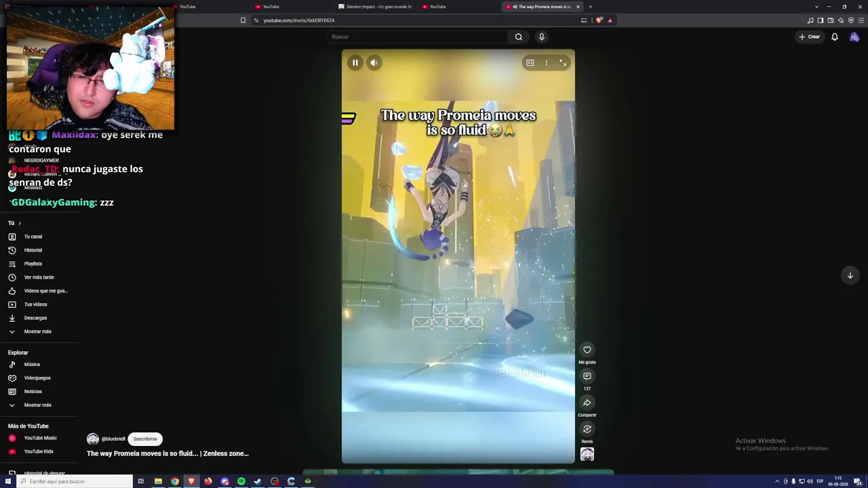Open Firefox from the taskbar

point(208,481)
